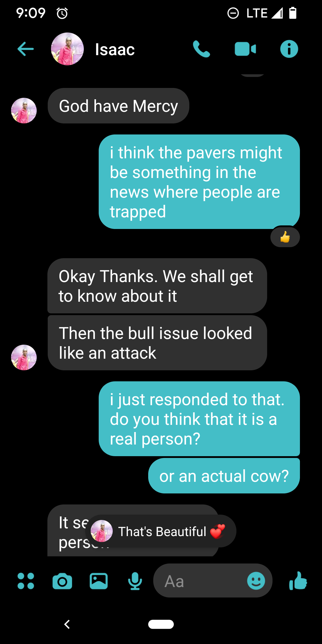Screen dimensions: 322x644
Task: Open Isaac's profile picture in header
Action: (x=67, y=49)
